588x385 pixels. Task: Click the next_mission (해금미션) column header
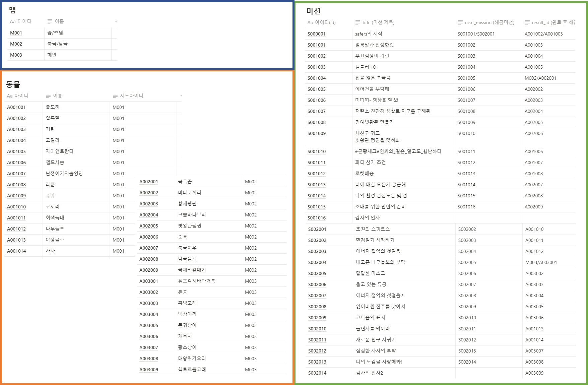click(486, 22)
